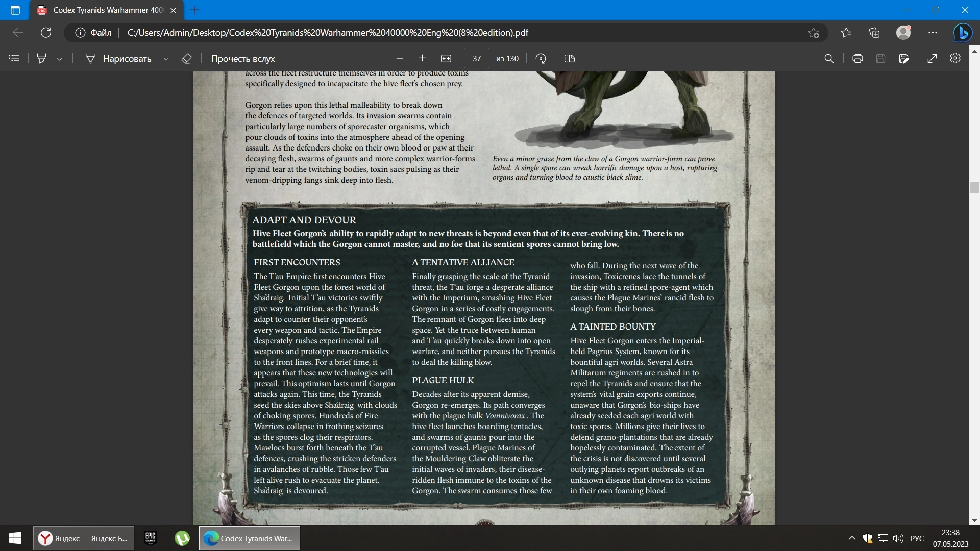Select the highlight tool
This screenshot has height=551, width=980.
(42, 59)
